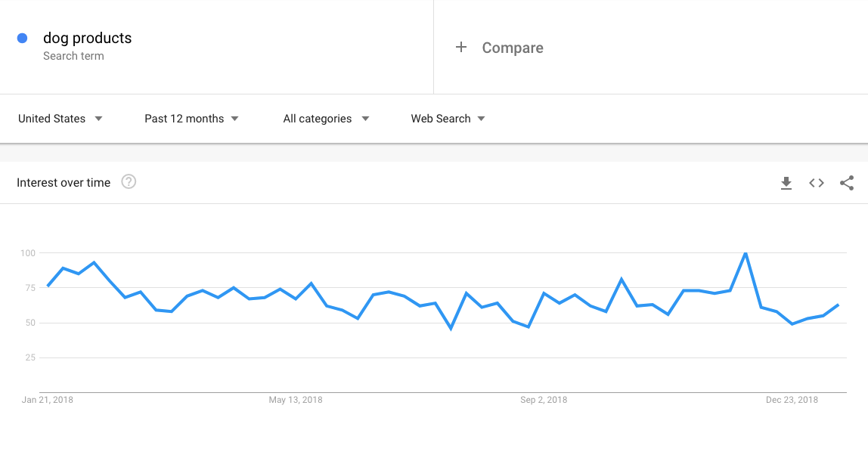Image resolution: width=868 pixels, height=458 pixels.
Task: Click the Interest over time heading
Action: click(64, 183)
